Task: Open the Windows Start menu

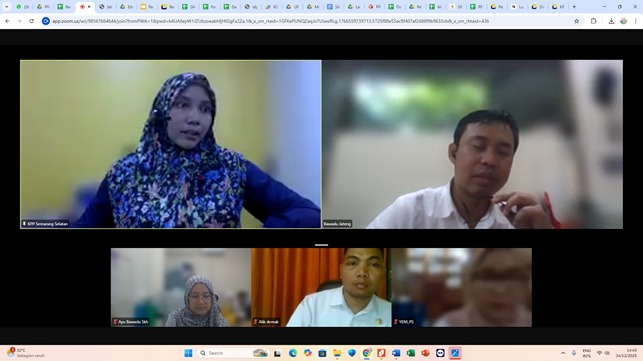Action: 188,353
